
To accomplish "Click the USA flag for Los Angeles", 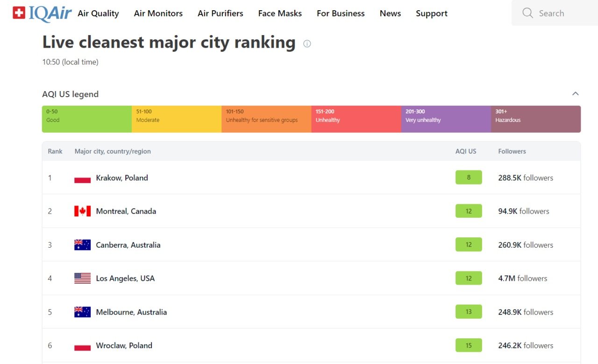I will pos(82,278).
